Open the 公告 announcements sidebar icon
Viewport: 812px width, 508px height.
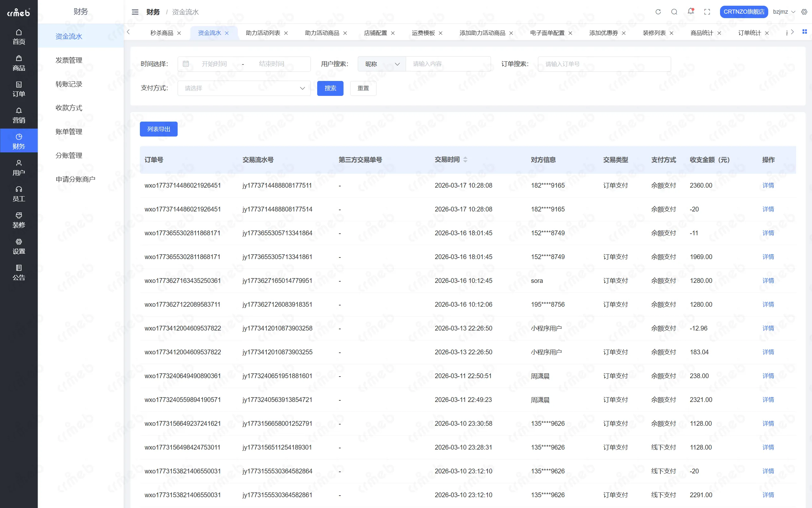(x=19, y=272)
